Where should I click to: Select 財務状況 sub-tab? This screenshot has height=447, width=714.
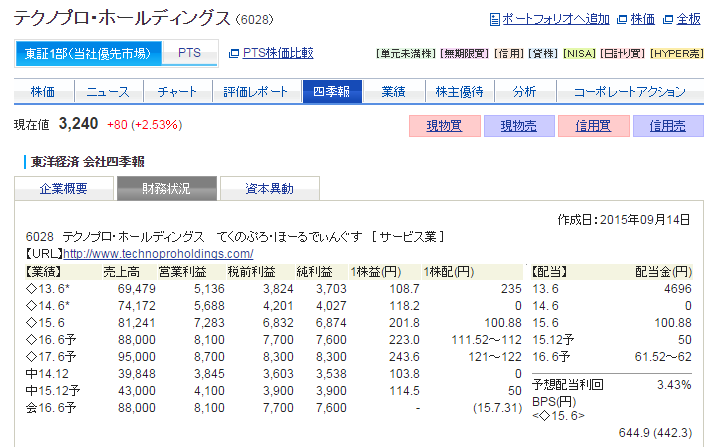point(167,188)
